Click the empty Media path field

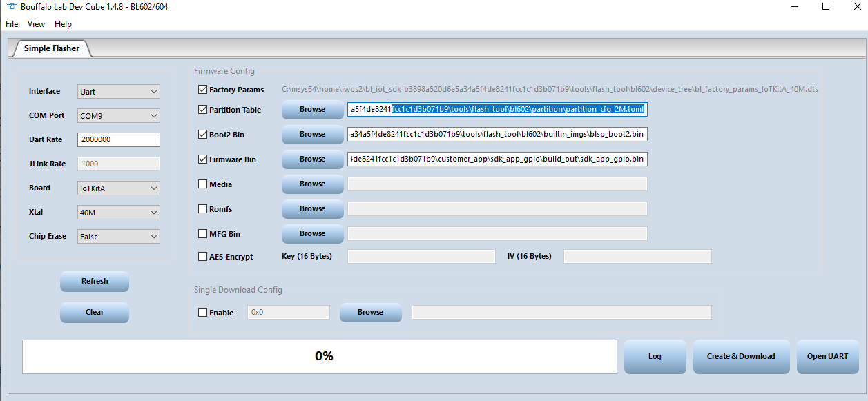tap(497, 184)
